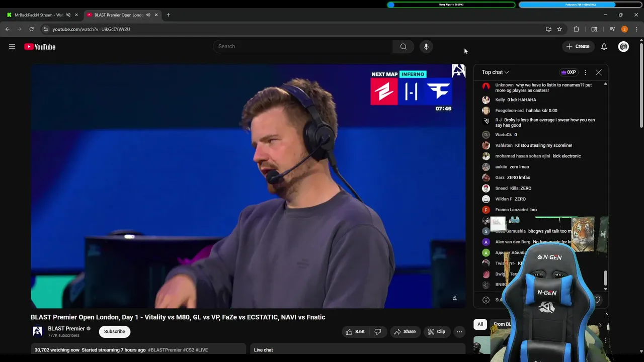644x362 pixels.
Task: Close the MrBackPackN Stream tab
Action: [x=76, y=15]
